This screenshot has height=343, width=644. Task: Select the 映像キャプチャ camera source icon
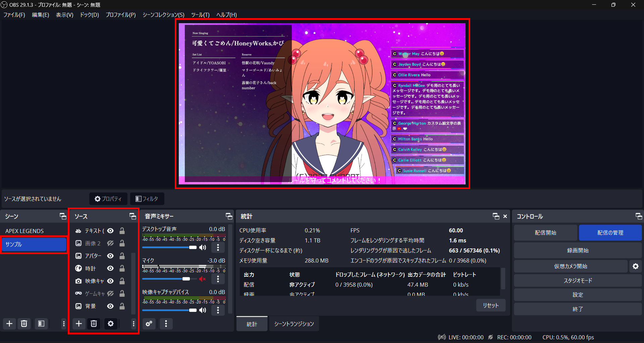pos(78,281)
